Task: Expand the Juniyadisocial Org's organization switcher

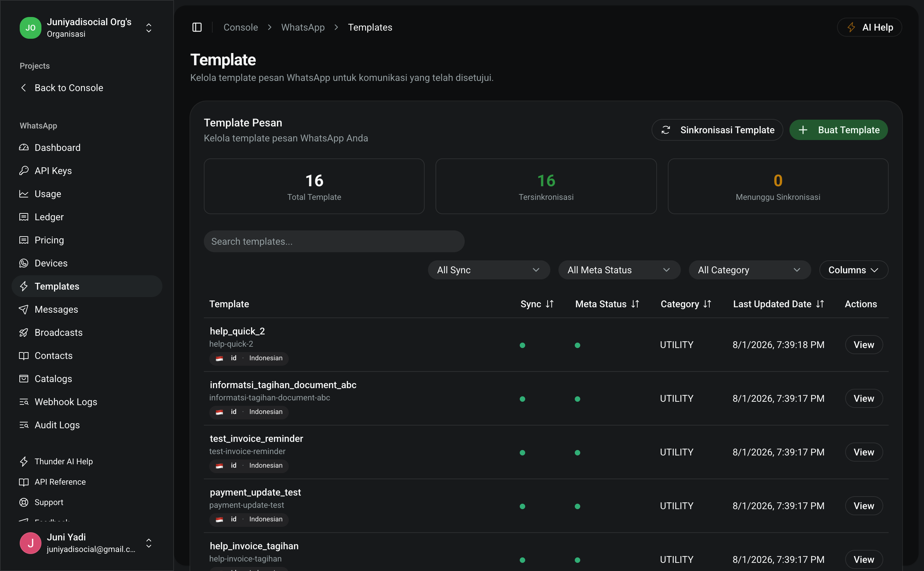Action: tap(87, 28)
